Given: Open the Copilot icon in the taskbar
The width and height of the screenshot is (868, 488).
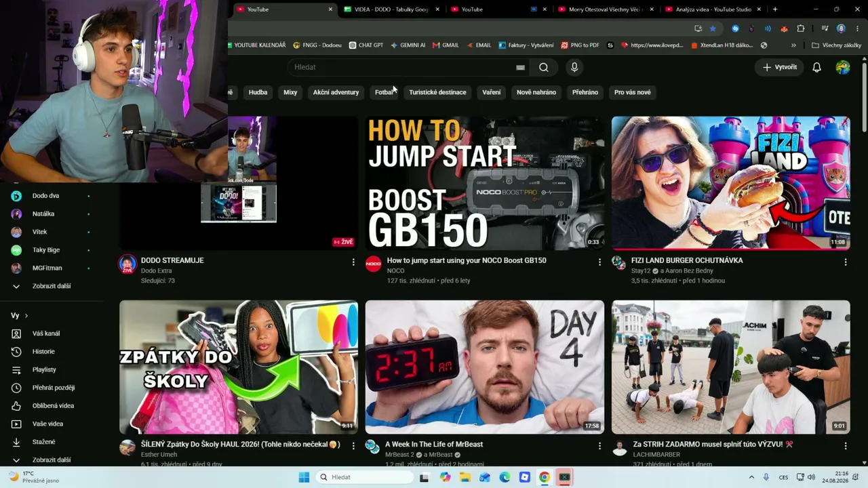Looking at the screenshot, I should click(x=445, y=477).
